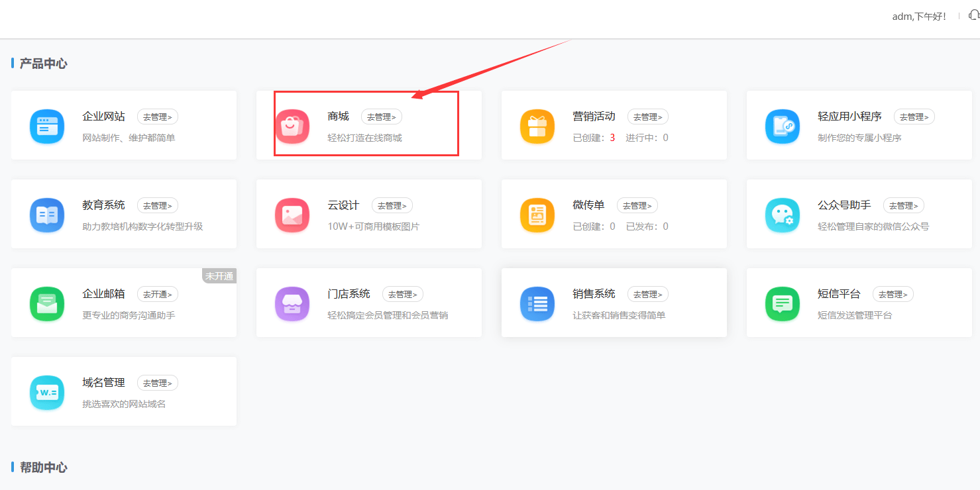Screen dimensions: 980x490
Task: Click the 门店系统 title text
Action: 349,294
